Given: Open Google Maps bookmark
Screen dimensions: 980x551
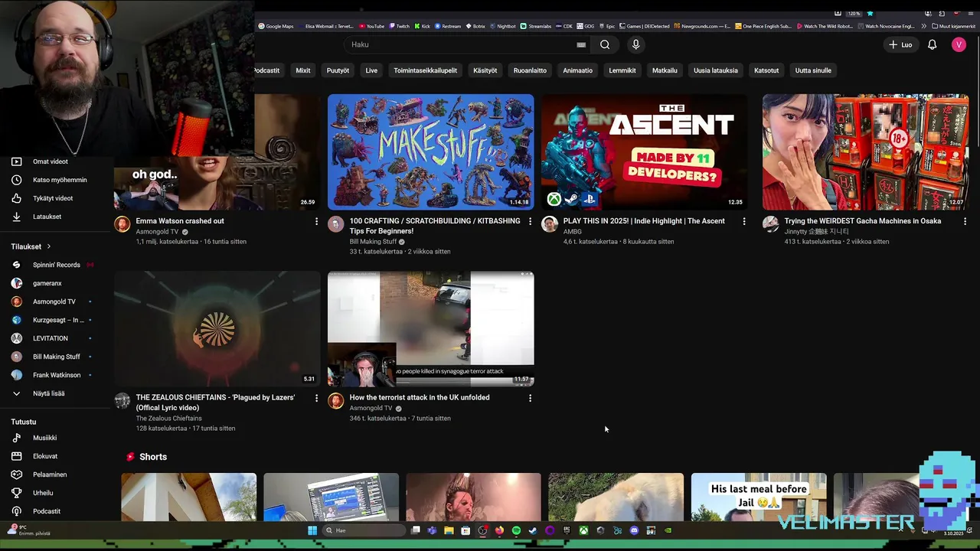Looking at the screenshot, I should click(x=276, y=26).
